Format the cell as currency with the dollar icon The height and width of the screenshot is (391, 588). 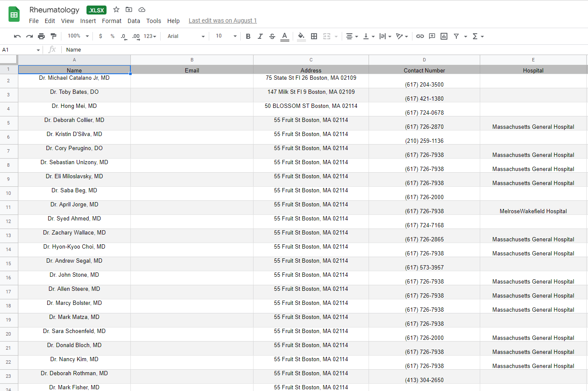pyautogui.click(x=101, y=36)
